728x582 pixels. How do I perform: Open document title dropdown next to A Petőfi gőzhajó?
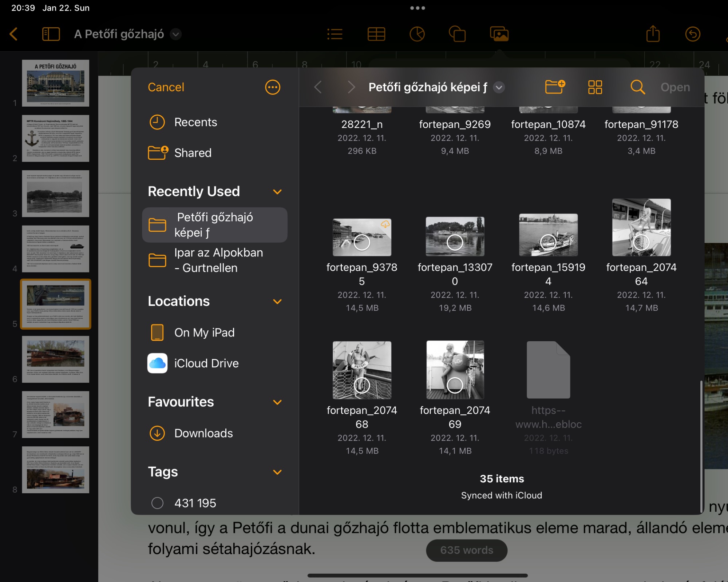(x=176, y=34)
